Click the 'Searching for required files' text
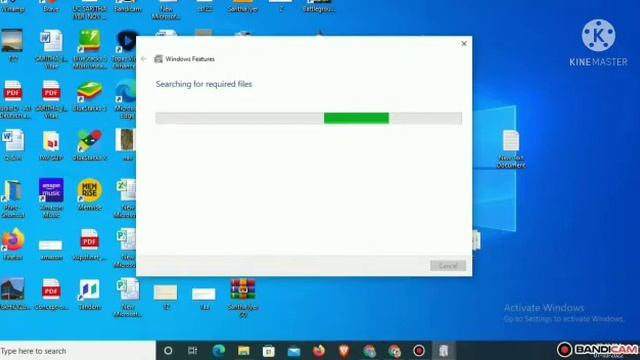 coord(204,84)
